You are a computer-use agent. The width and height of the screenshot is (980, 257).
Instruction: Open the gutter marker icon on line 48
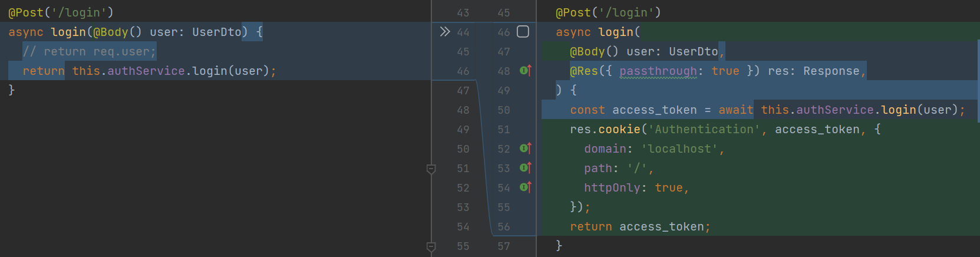[x=526, y=71]
